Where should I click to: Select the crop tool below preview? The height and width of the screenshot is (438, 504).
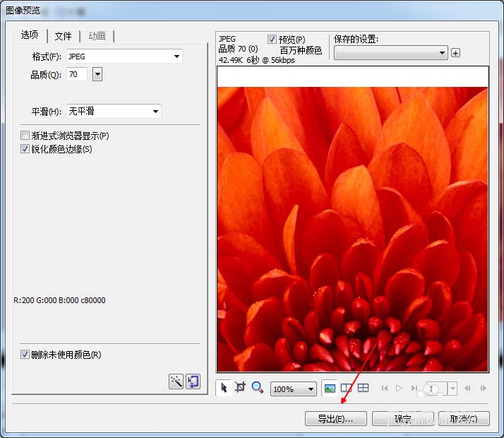click(241, 388)
